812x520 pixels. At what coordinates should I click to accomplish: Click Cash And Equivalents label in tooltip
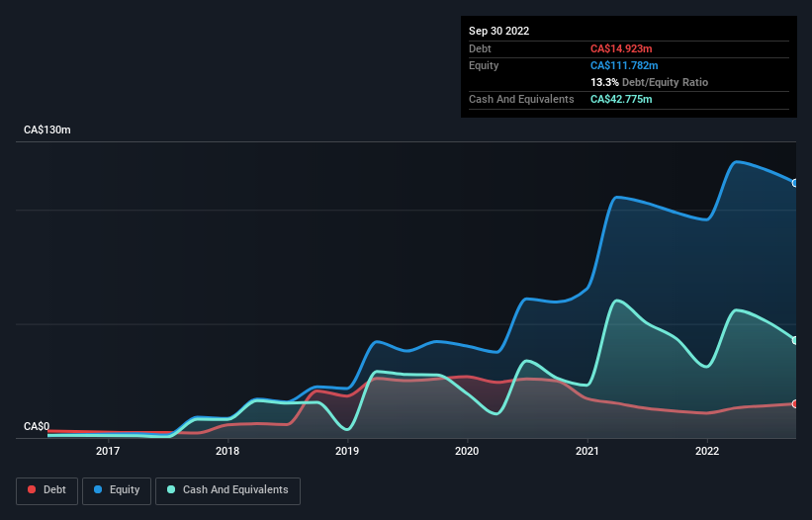(521, 99)
